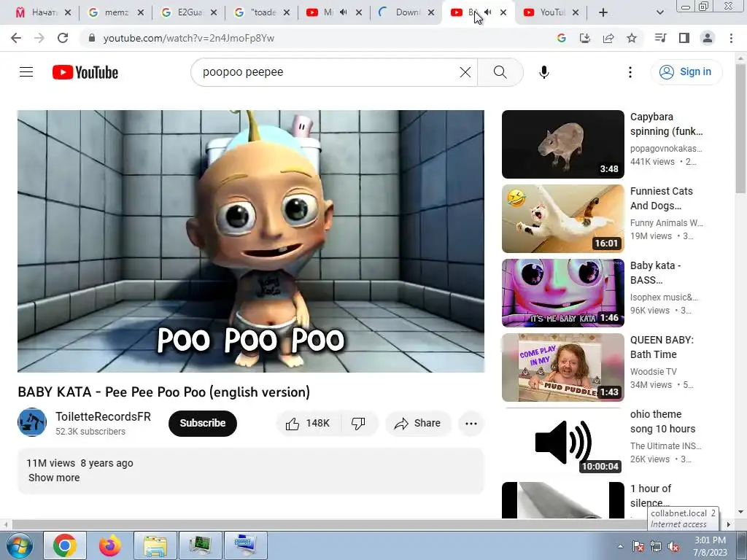This screenshot has height=560, width=747.
Task: Open 'QUEEN BABY: Bath Time' video title
Action: pos(662,347)
